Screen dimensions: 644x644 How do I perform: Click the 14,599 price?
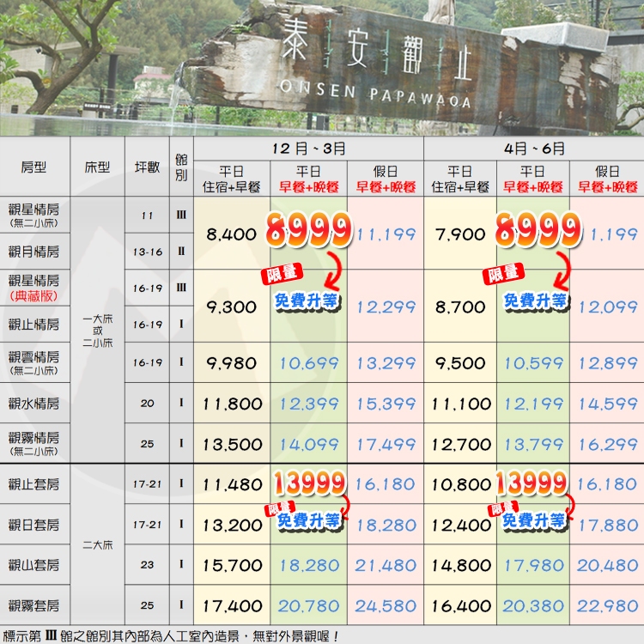(x=608, y=404)
